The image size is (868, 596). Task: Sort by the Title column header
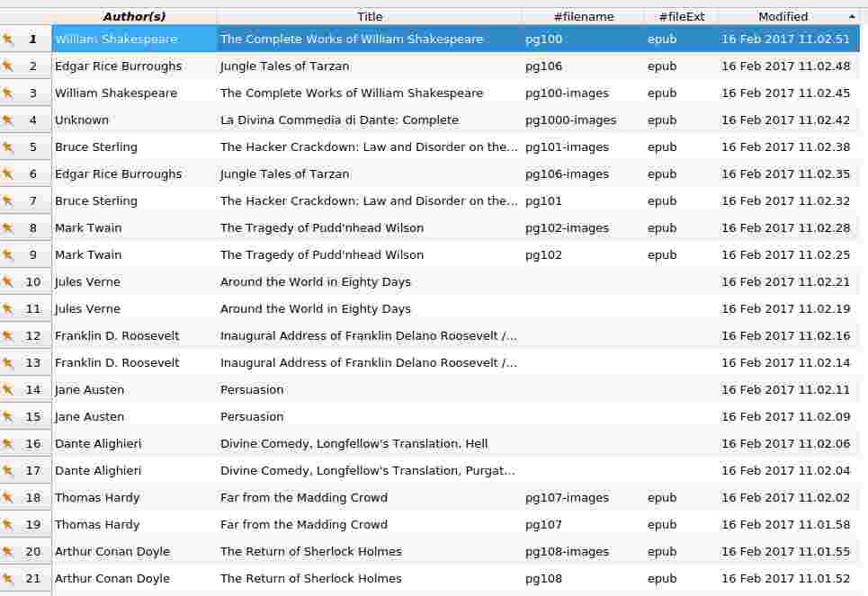(x=370, y=16)
